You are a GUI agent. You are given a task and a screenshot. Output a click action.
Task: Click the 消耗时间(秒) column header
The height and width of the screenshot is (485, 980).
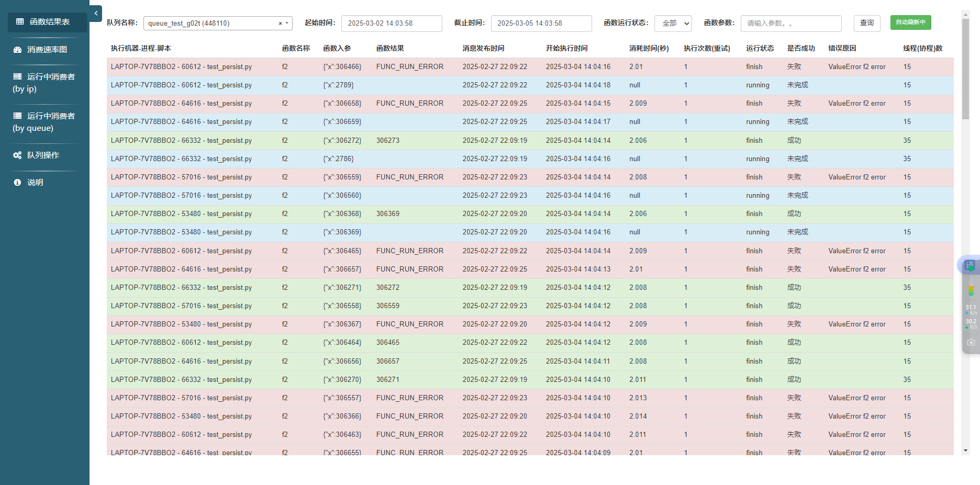[649, 49]
